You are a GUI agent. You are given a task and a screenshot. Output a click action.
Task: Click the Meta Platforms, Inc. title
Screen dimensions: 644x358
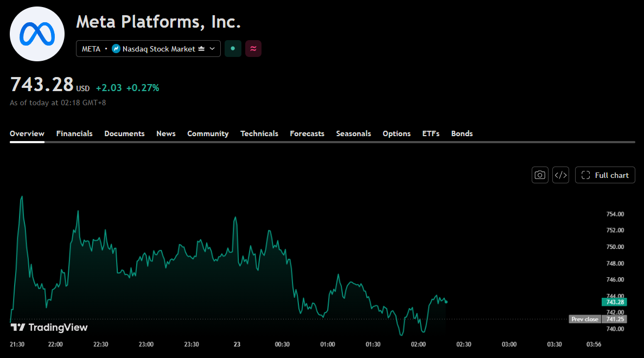(158, 22)
